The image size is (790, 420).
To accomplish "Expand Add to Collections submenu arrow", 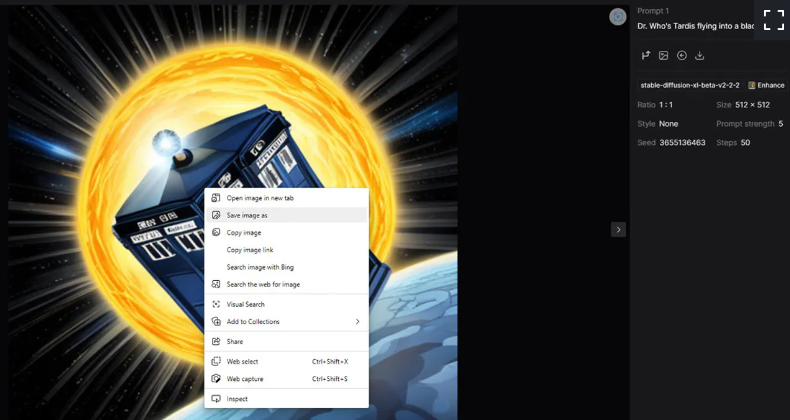I will tap(357, 321).
